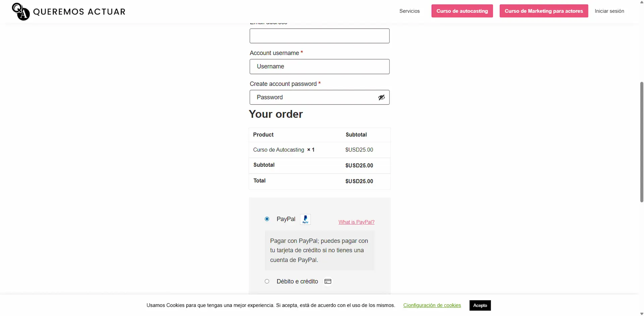Select the PayPal payment option

(267, 219)
